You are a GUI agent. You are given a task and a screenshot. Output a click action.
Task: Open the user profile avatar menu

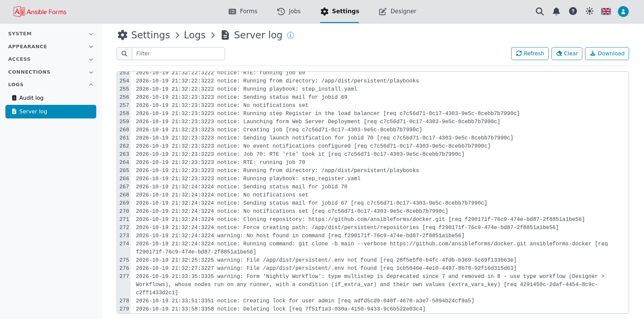tap(623, 12)
